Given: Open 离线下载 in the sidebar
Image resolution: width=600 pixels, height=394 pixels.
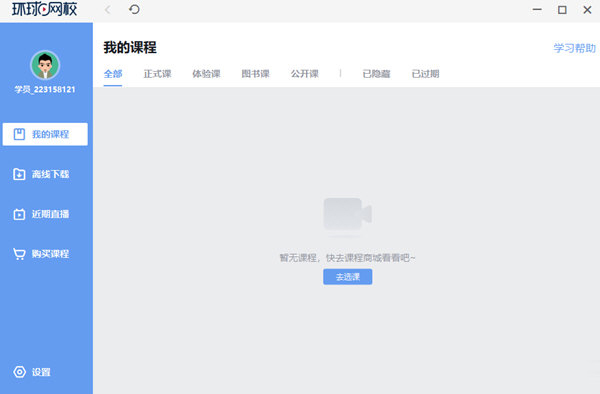Looking at the screenshot, I should (45, 174).
